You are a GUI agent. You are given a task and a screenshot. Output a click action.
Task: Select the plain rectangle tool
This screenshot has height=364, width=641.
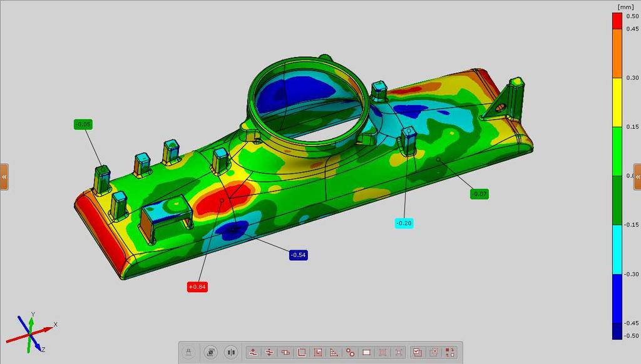(x=366, y=351)
